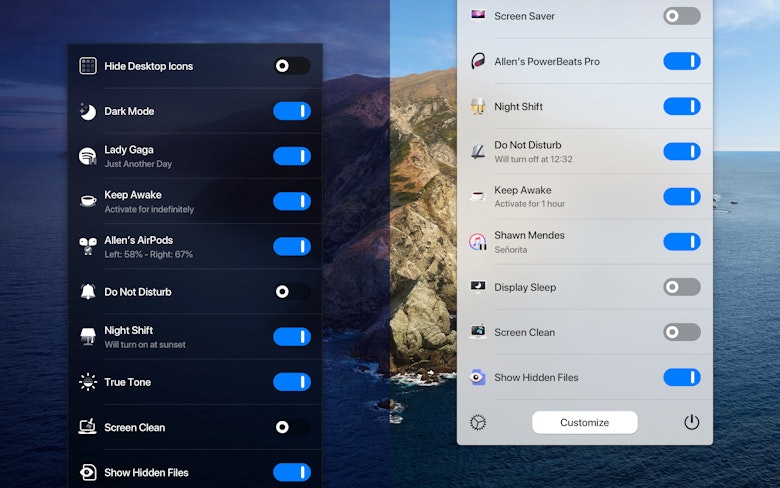This screenshot has height=488, width=780.
Task: Click the bell icon for Do Not Disturb
Action: [x=88, y=292]
